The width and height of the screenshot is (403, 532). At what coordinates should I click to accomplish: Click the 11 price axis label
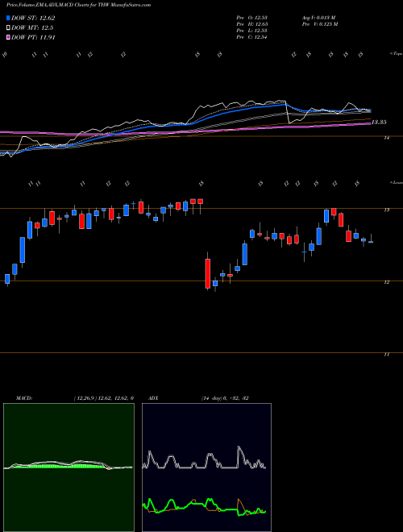pyautogui.click(x=386, y=355)
